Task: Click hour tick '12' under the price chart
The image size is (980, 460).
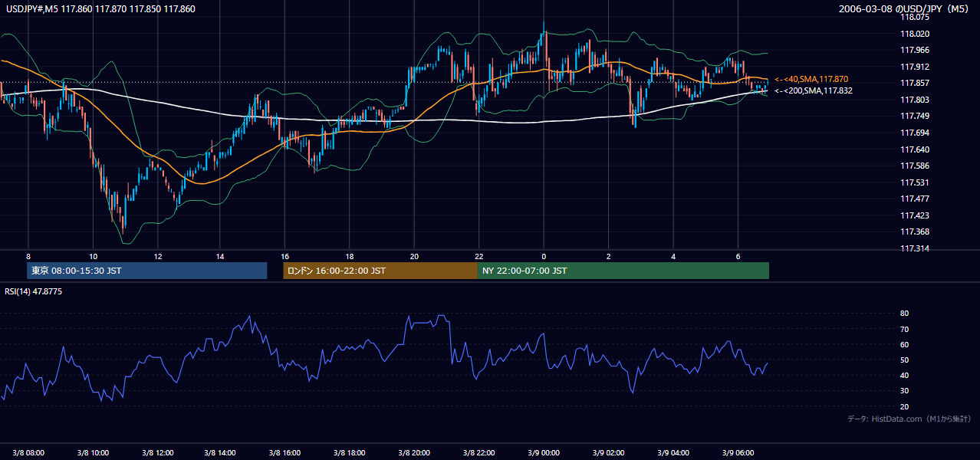Action: click(x=157, y=256)
